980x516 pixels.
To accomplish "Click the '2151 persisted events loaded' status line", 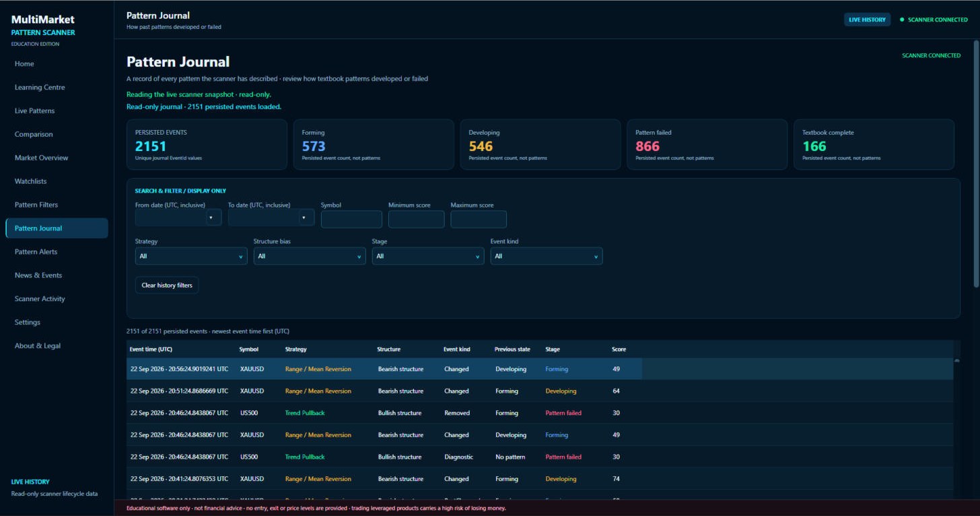I will click(x=204, y=106).
